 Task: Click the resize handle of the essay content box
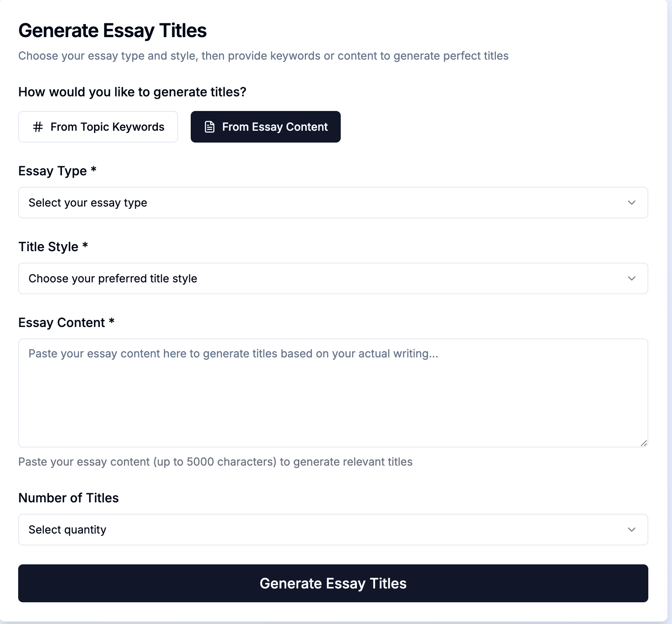point(643,443)
